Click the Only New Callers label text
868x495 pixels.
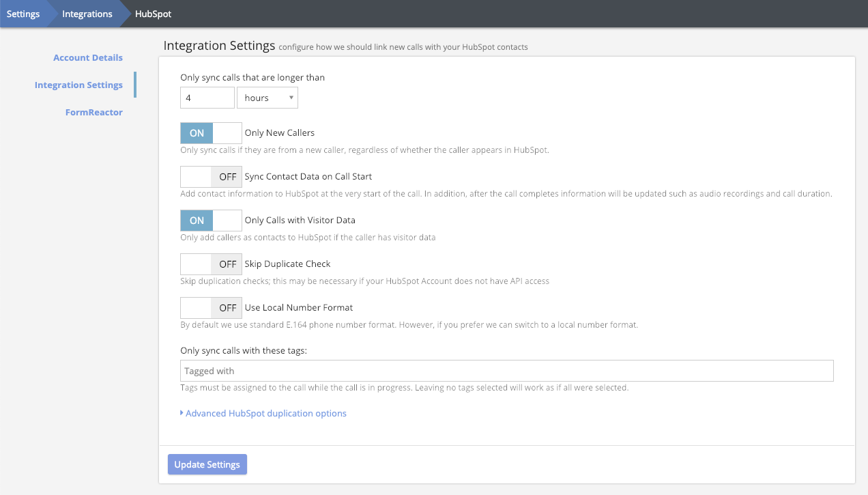pyautogui.click(x=279, y=133)
